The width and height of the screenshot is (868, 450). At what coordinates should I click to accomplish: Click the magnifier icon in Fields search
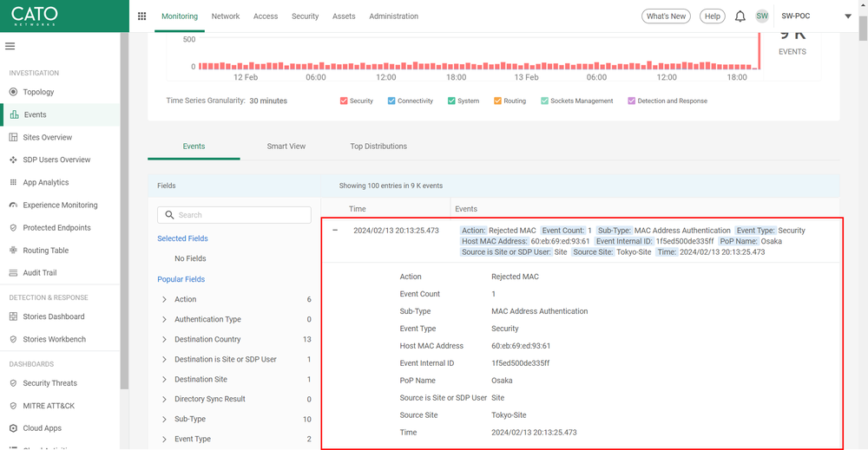click(169, 214)
